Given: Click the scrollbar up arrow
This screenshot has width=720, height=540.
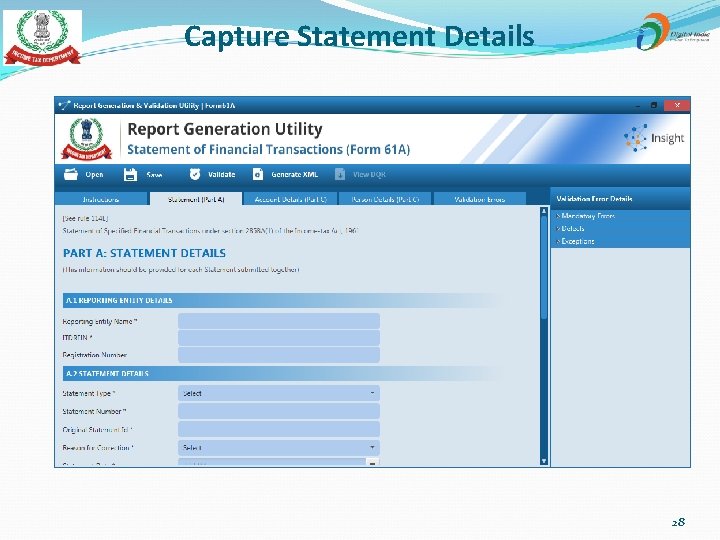Looking at the screenshot, I should pyautogui.click(x=544, y=211).
